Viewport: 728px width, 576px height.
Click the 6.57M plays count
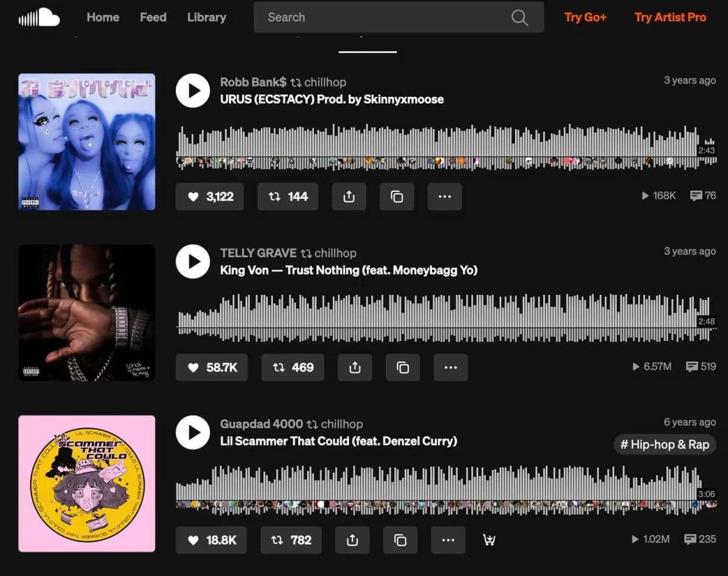coord(652,367)
